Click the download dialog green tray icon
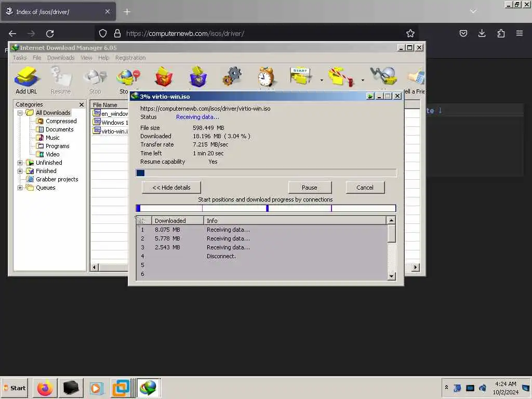The width and height of the screenshot is (532, 399). tap(370, 96)
